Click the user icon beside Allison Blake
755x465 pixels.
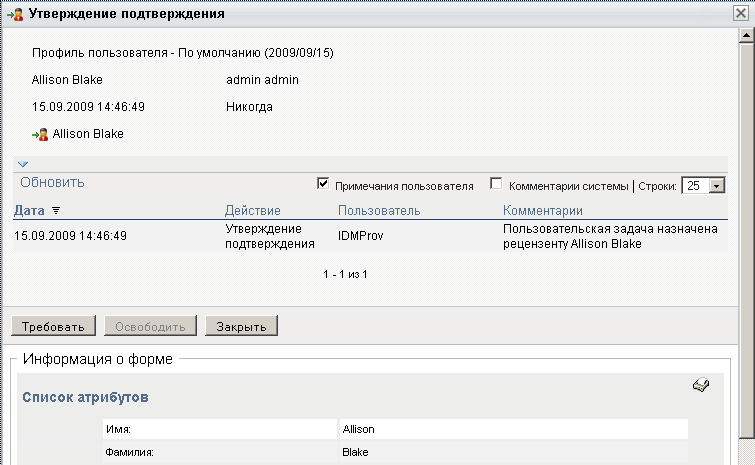tap(41, 133)
